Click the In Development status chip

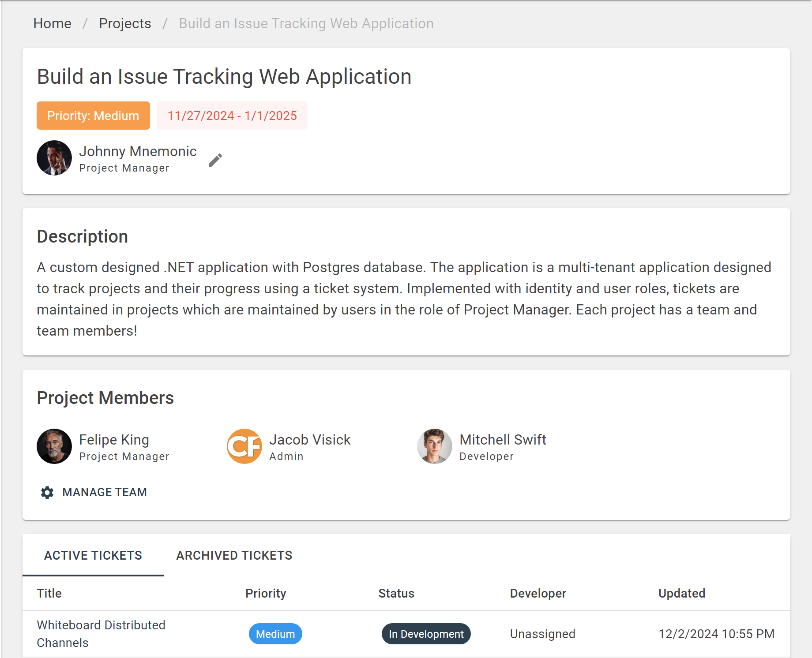(x=426, y=634)
